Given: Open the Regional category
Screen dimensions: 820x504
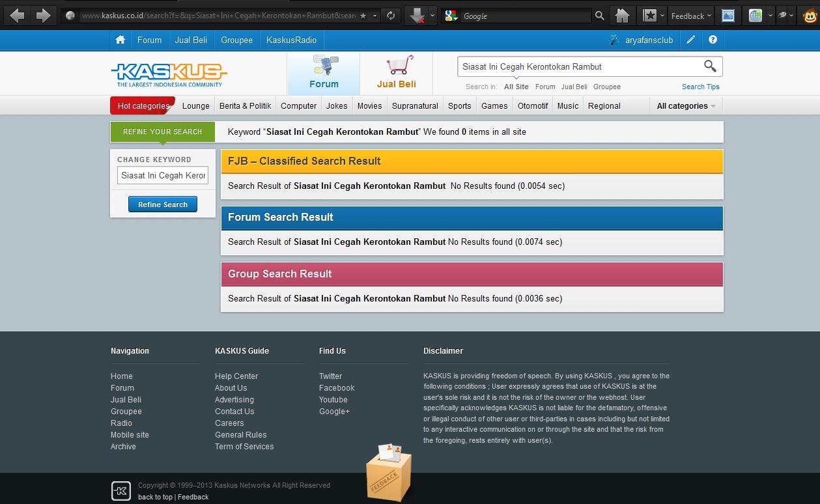Looking at the screenshot, I should tap(604, 105).
